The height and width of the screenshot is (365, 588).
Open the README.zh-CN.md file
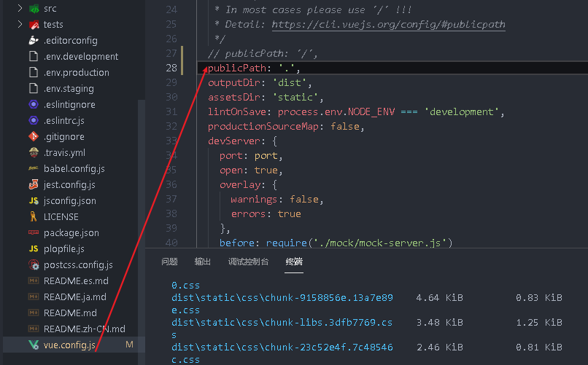[85, 329]
